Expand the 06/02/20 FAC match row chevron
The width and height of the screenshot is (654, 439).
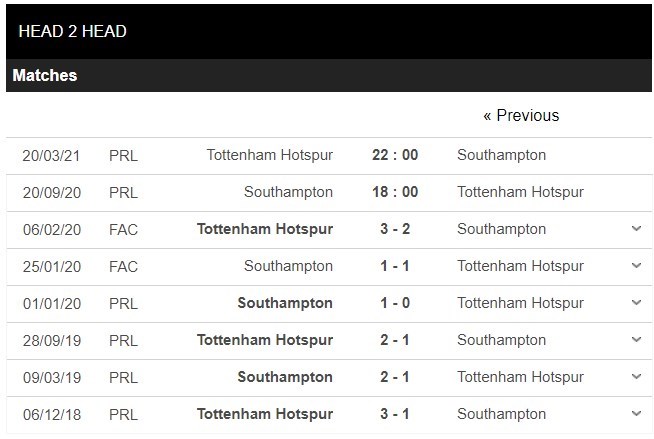click(x=637, y=229)
